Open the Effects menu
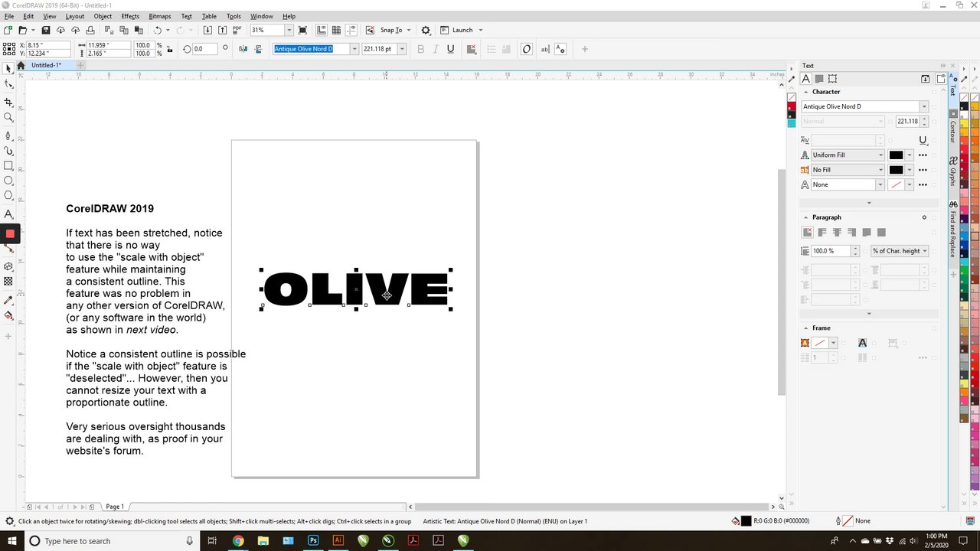 pos(130,16)
